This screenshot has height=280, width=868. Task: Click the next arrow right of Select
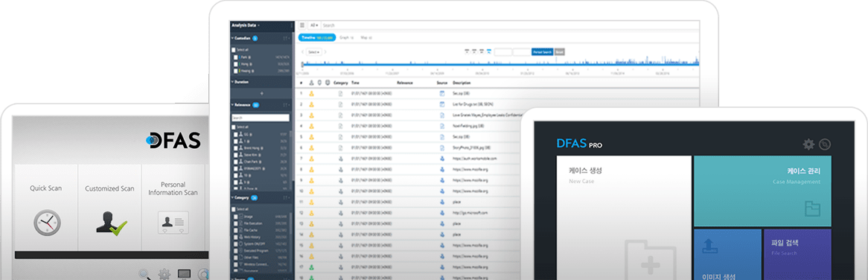[x=325, y=51]
